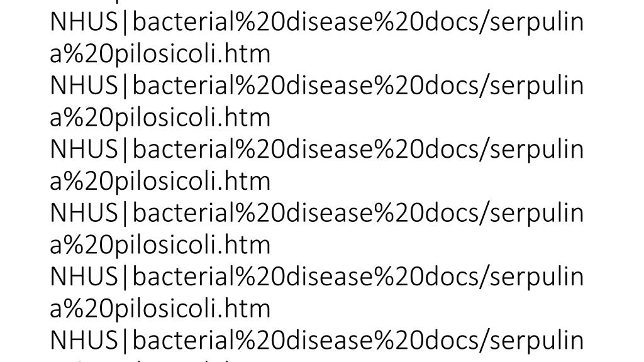Click the first fully visible NHUS|bacterial%20disease line
The image size is (644, 362).
coord(317,23)
